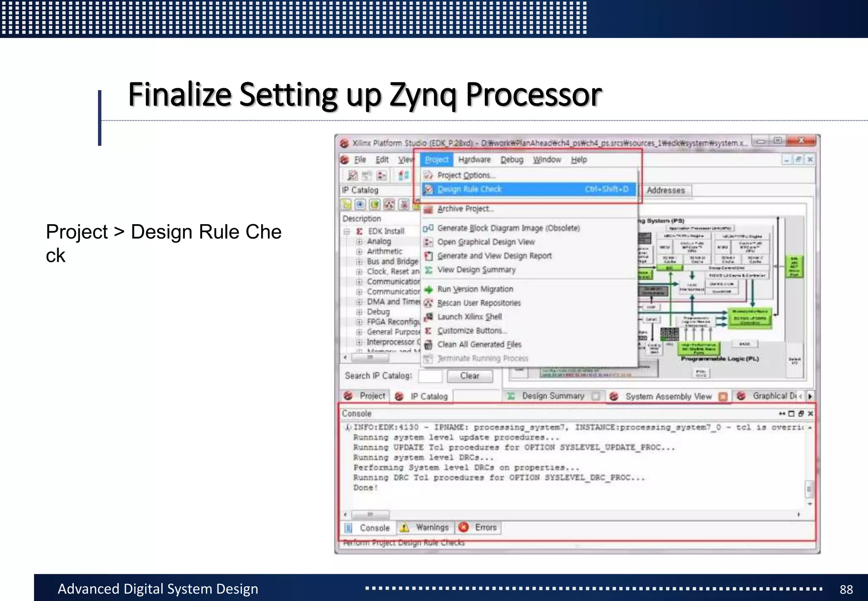Click Clean All Generated Files trash icon

(x=428, y=345)
